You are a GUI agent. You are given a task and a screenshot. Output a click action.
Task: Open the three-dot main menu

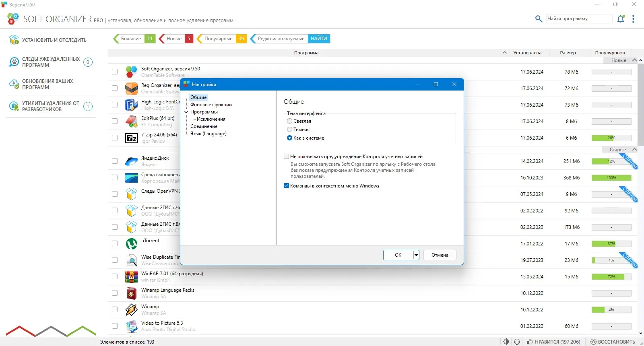pos(633,19)
